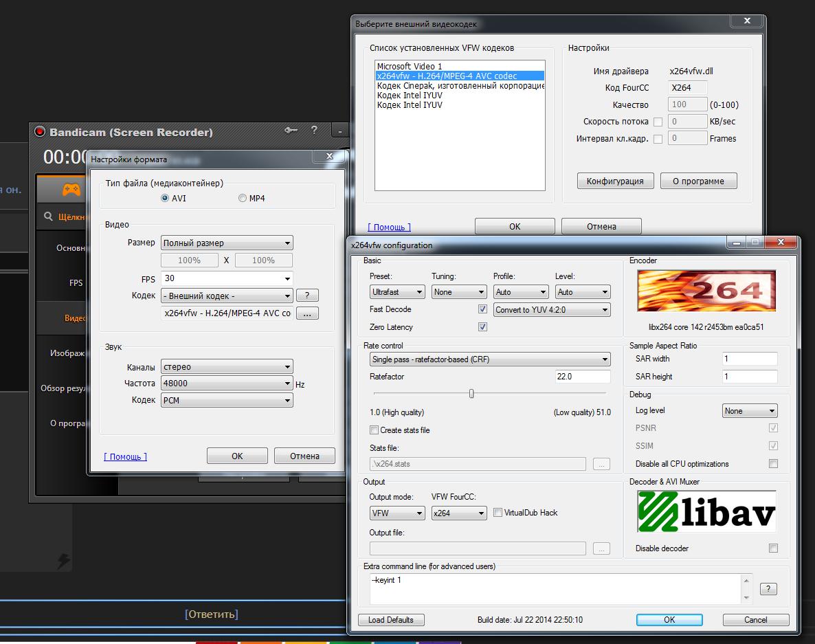
Task: Open the Log level dropdown
Action: pyautogui.click(x=750, y=410)
